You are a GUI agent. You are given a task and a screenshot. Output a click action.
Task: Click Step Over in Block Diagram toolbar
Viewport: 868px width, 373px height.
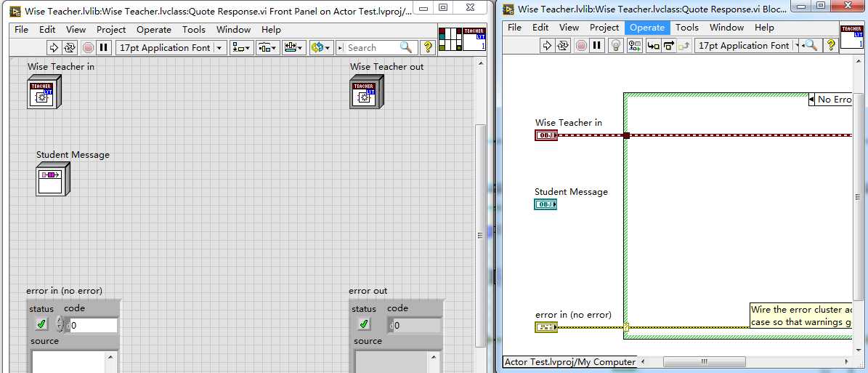pyautogui.click(x=669, y=46)
